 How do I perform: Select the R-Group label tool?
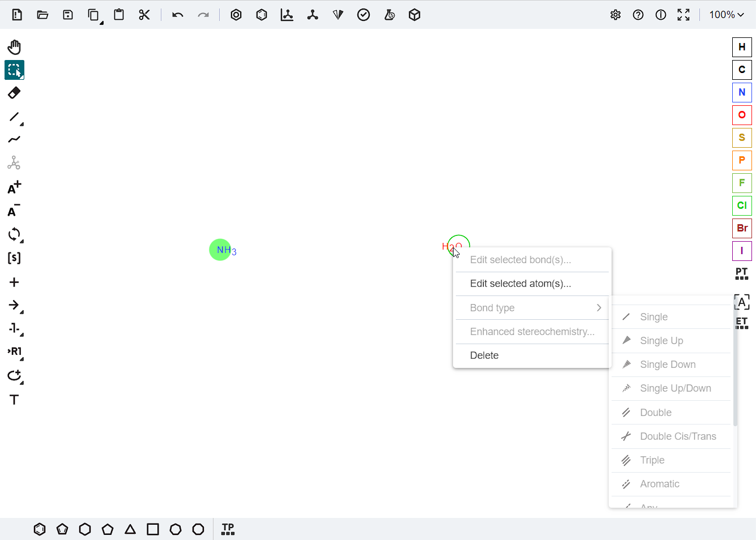tap(14, 352)
